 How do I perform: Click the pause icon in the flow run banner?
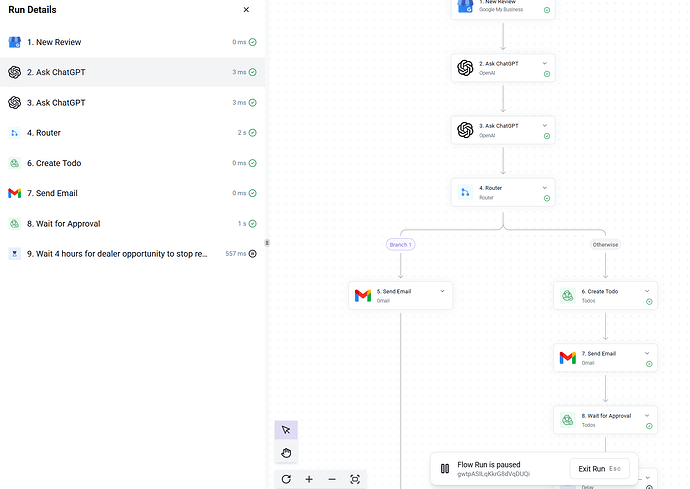point(445,469)
